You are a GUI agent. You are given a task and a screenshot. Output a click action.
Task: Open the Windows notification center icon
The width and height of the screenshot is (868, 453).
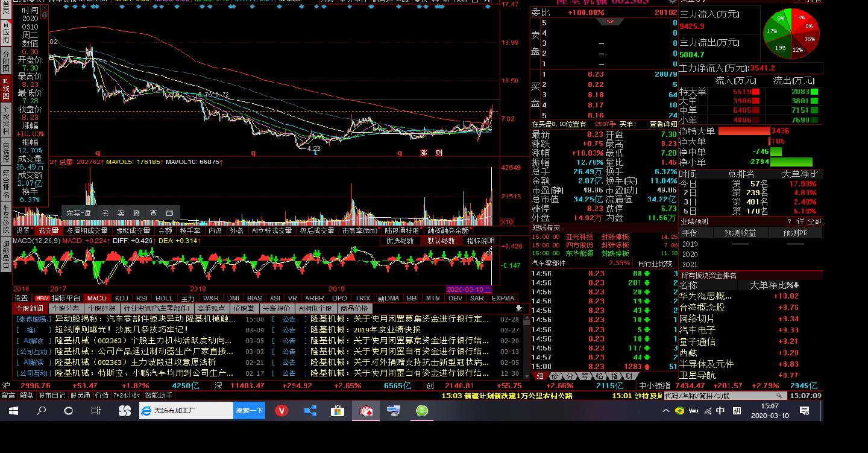click(804, 411)
